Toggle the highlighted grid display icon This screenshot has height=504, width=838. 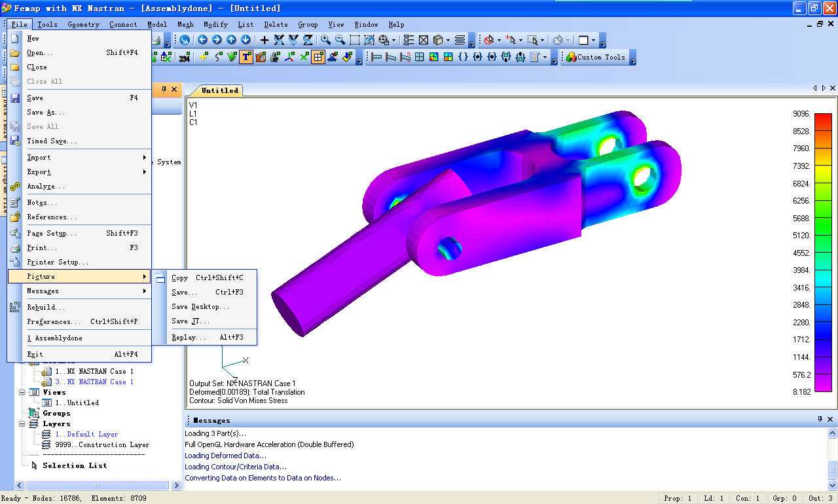[318, 57]
